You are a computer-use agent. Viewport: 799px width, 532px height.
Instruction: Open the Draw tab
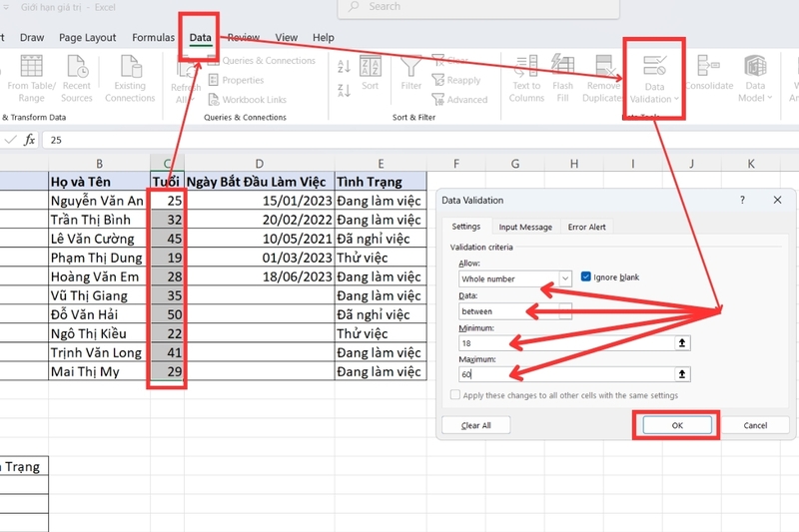(x=32, y=38)
